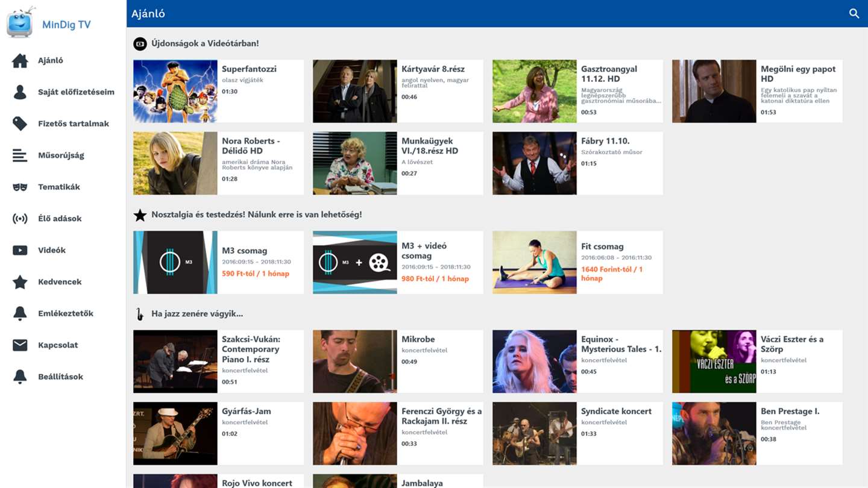Screen dimensions: 868x488
Task: Open Megölni egy papot HD title
Action: [798, 74]
